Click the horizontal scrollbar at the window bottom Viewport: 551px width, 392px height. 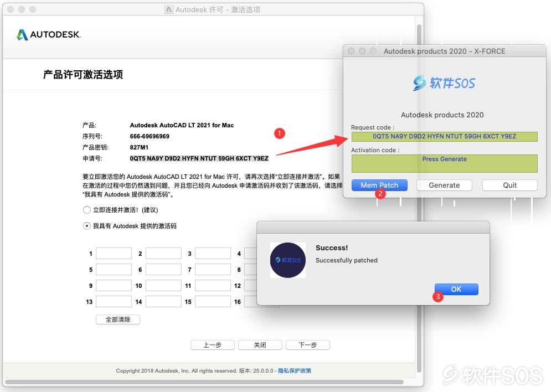click(204, 382)
